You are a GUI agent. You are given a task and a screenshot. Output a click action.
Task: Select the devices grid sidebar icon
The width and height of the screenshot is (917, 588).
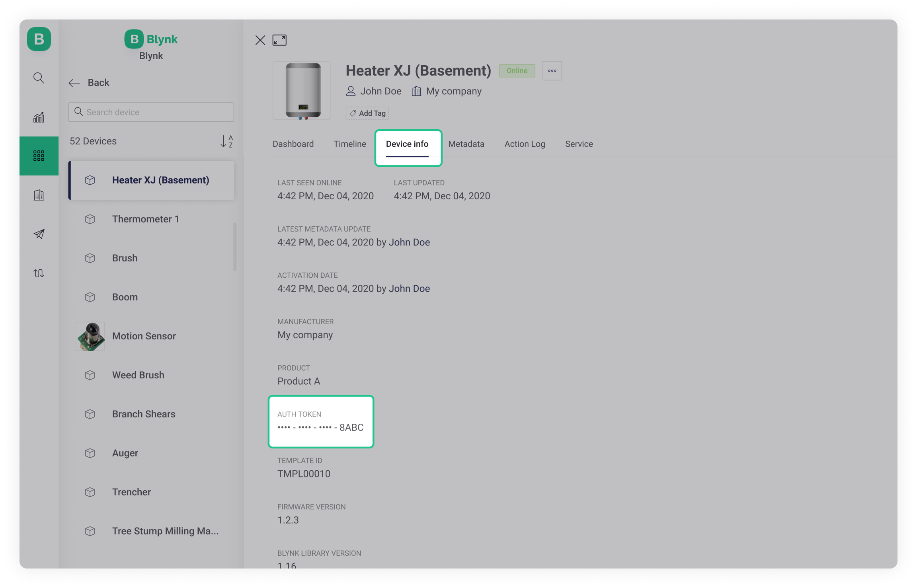[x=39, y=156]
